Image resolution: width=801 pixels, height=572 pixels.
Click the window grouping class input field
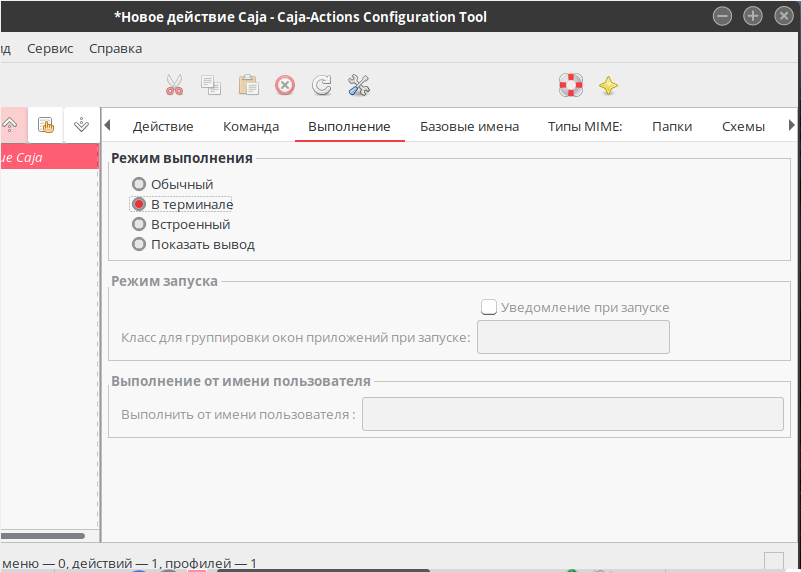click(x=573, y=337)
